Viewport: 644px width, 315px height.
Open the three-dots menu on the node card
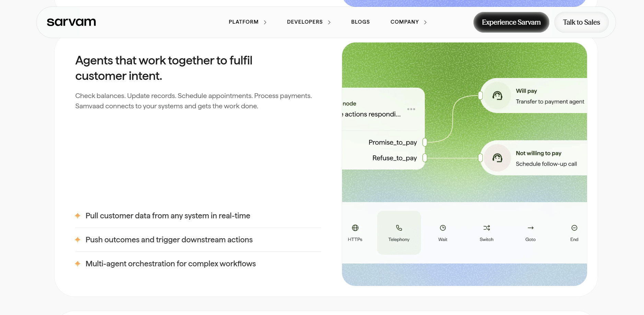point(411,109)
